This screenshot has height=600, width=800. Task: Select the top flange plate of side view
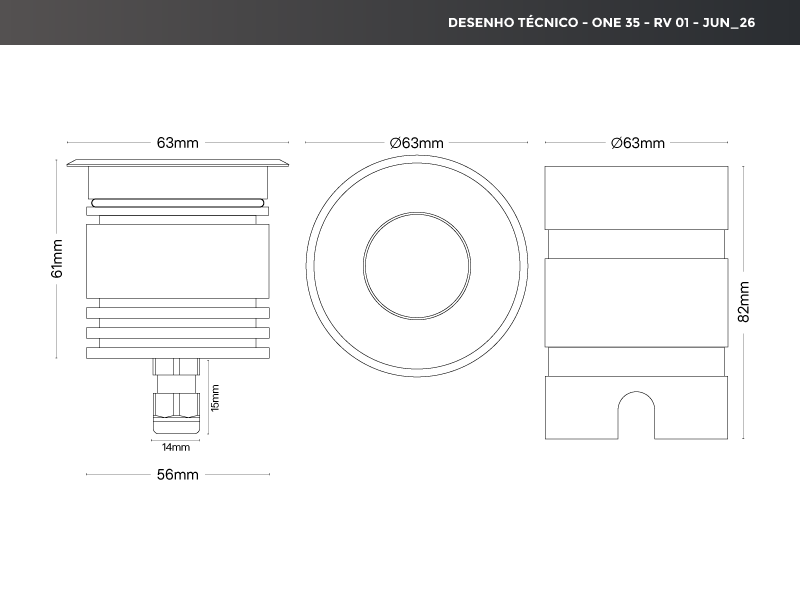coord(178,162)
